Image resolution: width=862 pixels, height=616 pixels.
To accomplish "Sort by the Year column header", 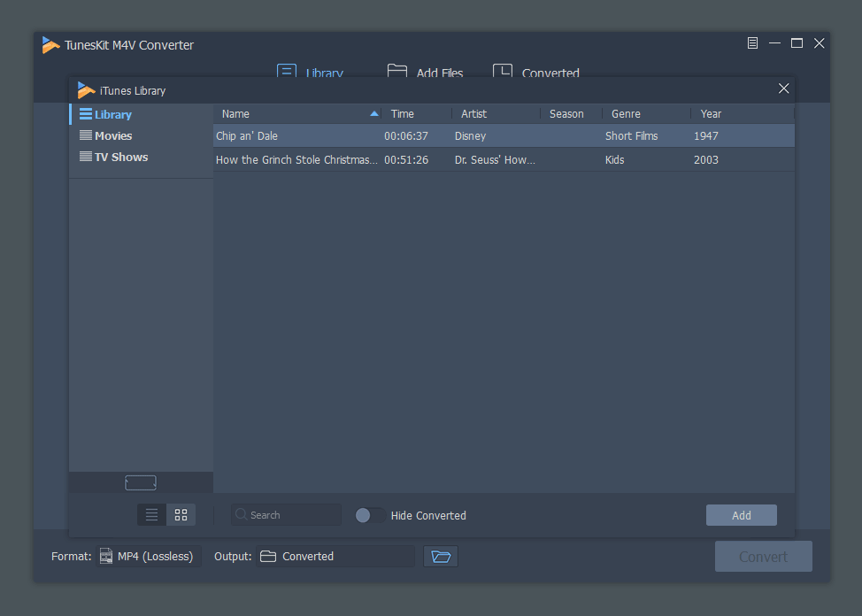I will (x=711, y=114).
